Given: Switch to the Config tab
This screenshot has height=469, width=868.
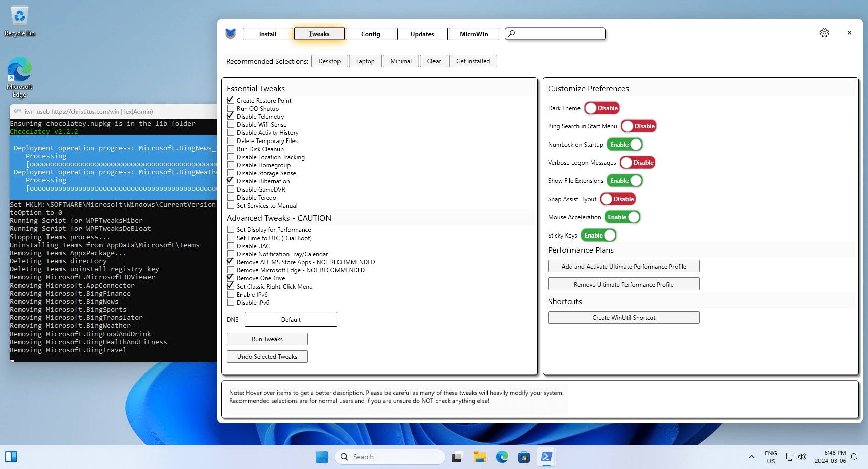Looking at the screenshot, I should coord(370,34).
